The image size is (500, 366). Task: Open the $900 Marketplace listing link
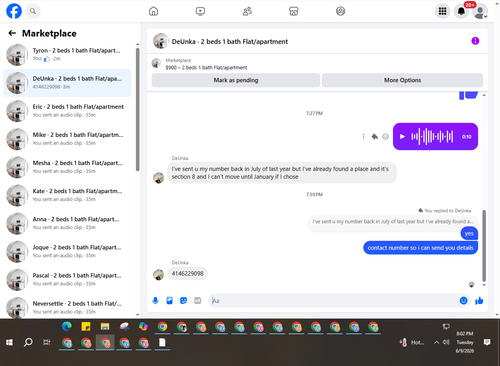pos(206,68)
